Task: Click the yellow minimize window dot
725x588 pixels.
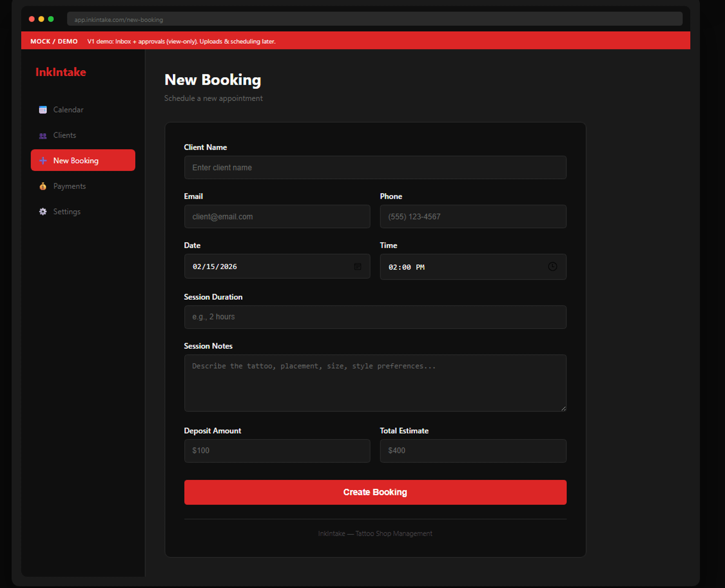Action: click(41, 19)
